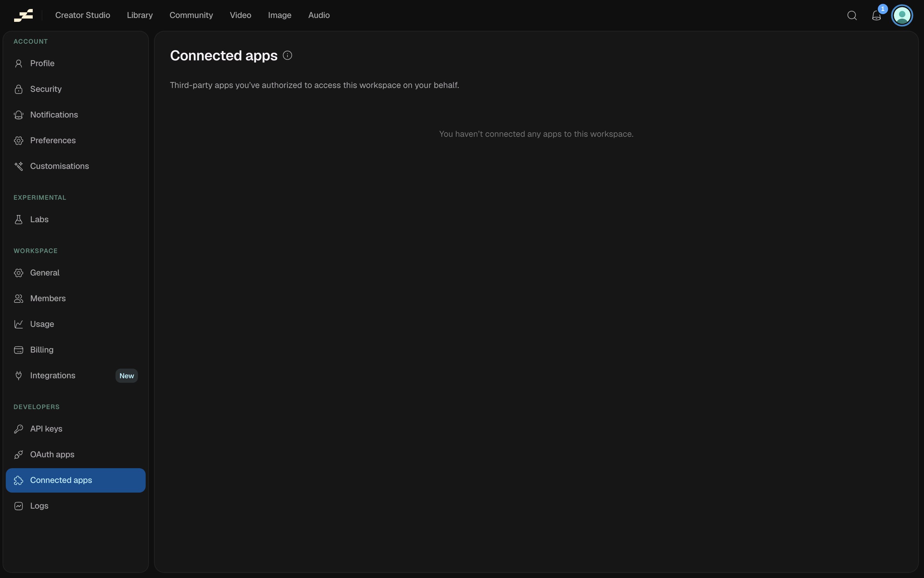Click the Notifications bell icon in sidebar
Image resolution: width=924 pixels, height=578 pixels.
pyautogui.click(x=18, y=115)
